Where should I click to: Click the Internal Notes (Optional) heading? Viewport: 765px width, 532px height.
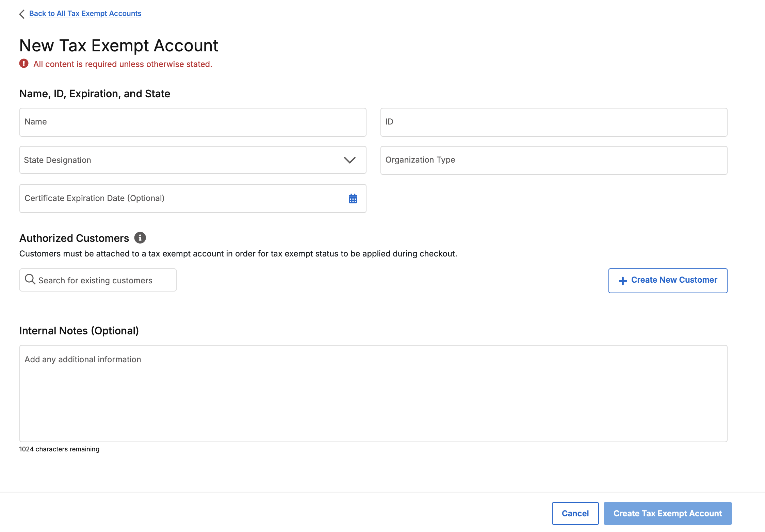[79, 331]
